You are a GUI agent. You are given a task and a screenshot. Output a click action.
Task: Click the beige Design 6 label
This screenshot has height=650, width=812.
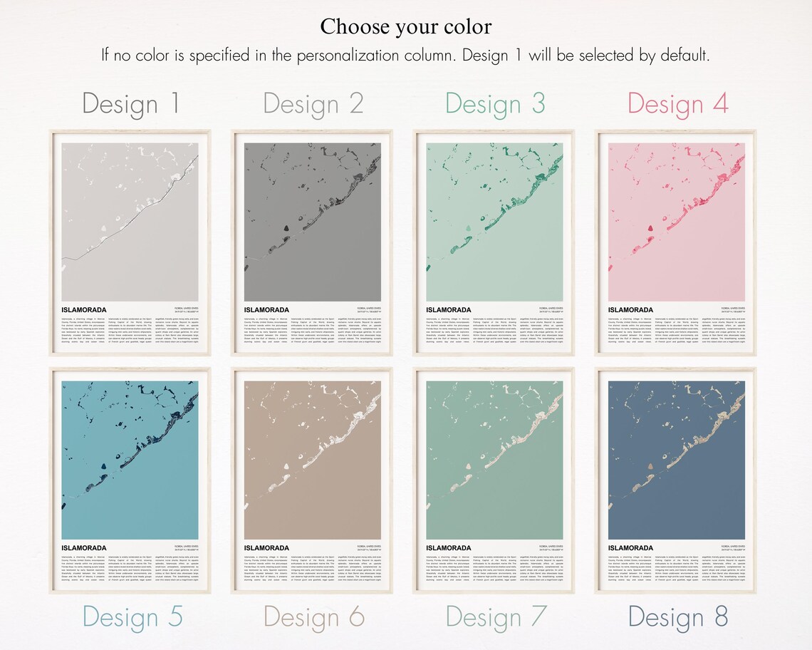(314, 617)
